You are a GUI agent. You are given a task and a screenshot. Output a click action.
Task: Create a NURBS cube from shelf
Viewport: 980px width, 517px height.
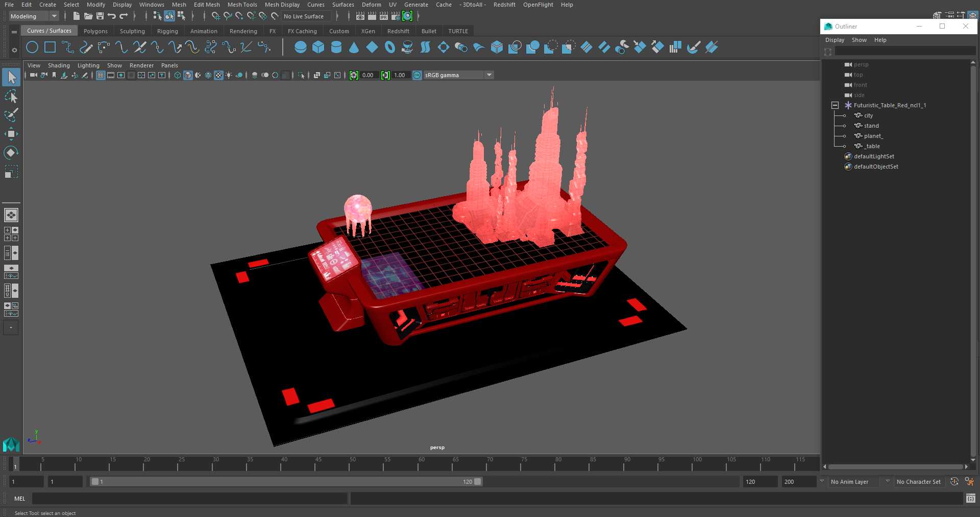318,48
